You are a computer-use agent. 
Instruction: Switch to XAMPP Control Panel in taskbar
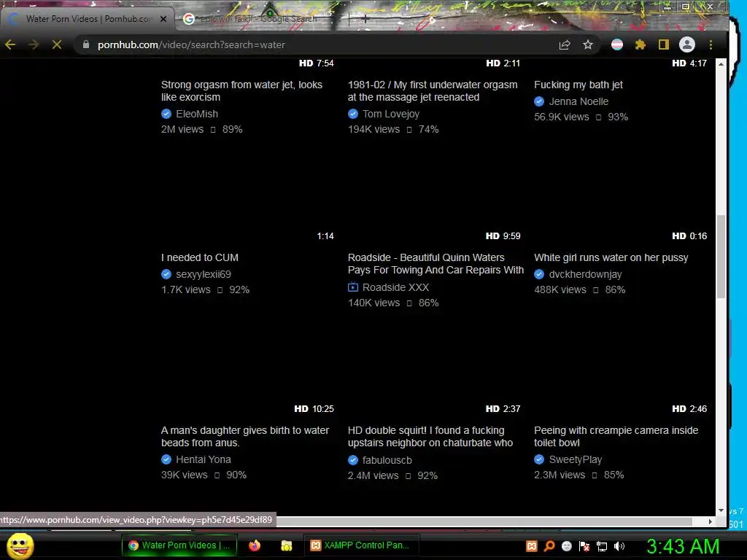[360, 545]
